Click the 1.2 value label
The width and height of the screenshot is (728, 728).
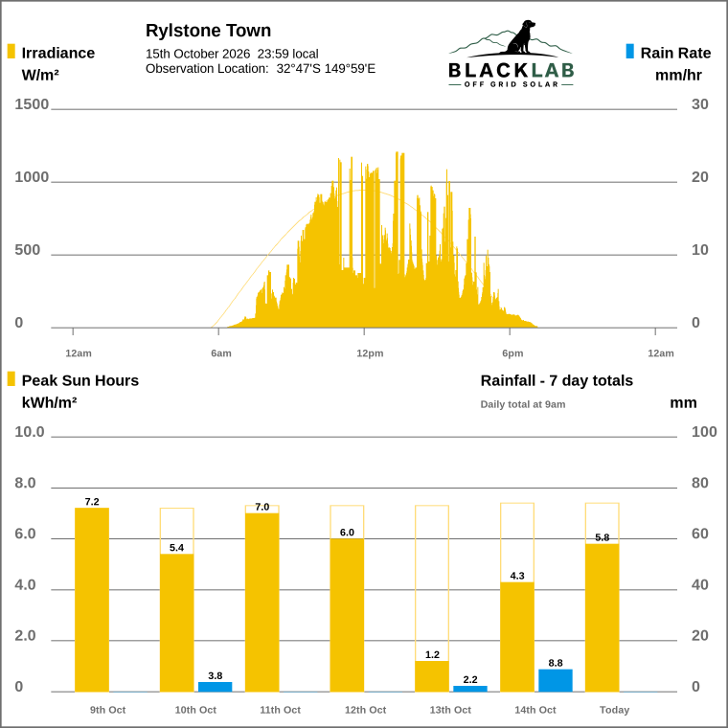point(432,654)
